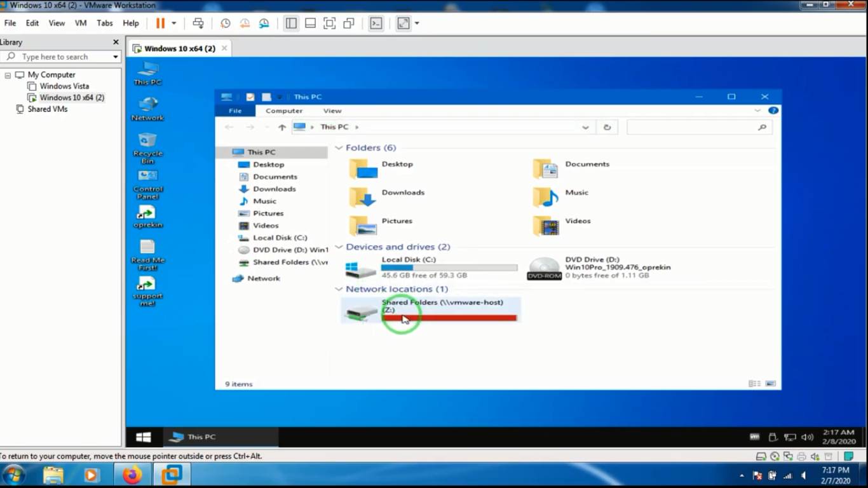Switch to Unity mode from the toolbar

coord(348,24)
